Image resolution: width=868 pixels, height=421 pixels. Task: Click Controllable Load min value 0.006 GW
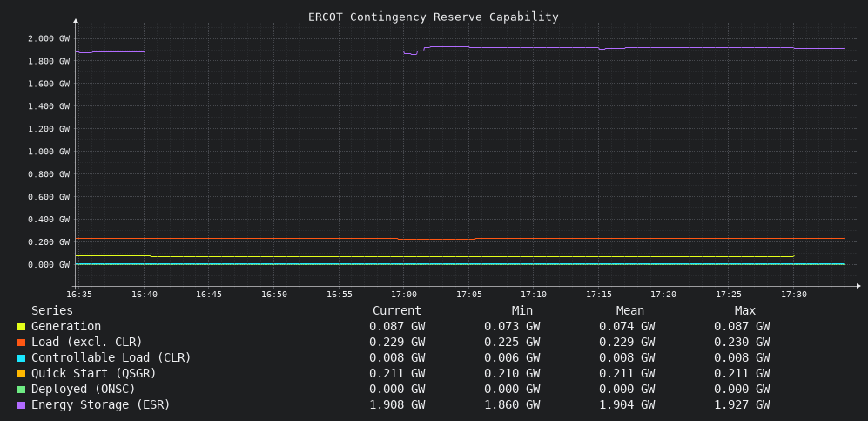pos(512,357)
